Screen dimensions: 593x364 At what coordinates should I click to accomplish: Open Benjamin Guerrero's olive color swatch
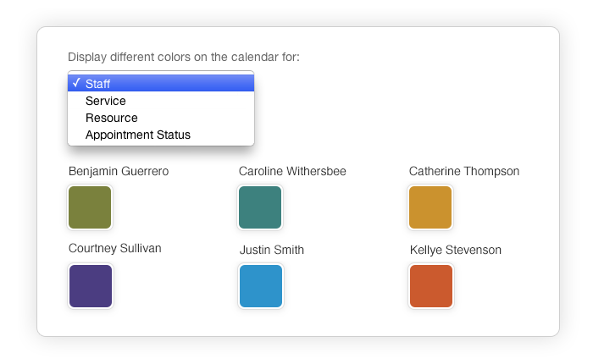(90, 207)
